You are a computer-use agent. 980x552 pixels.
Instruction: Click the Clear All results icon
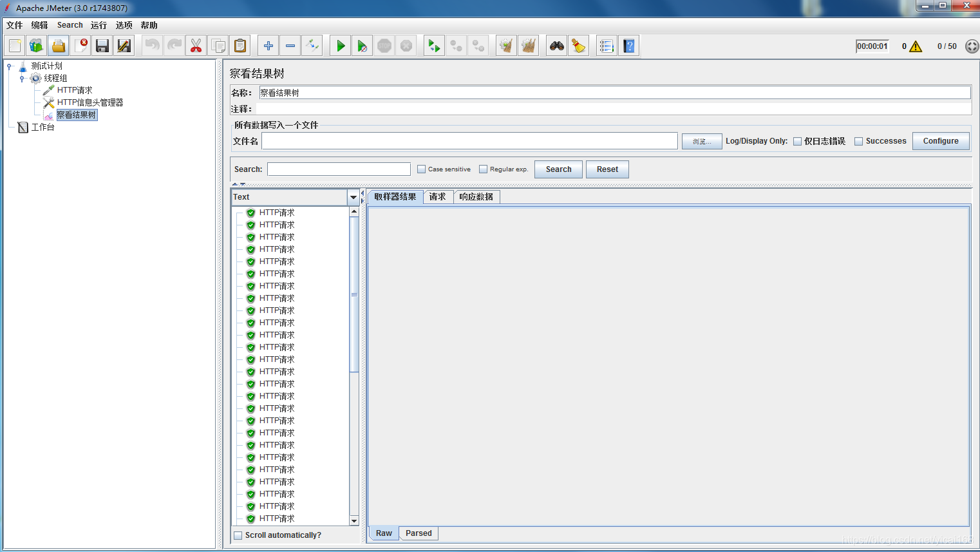coord(529,46)
